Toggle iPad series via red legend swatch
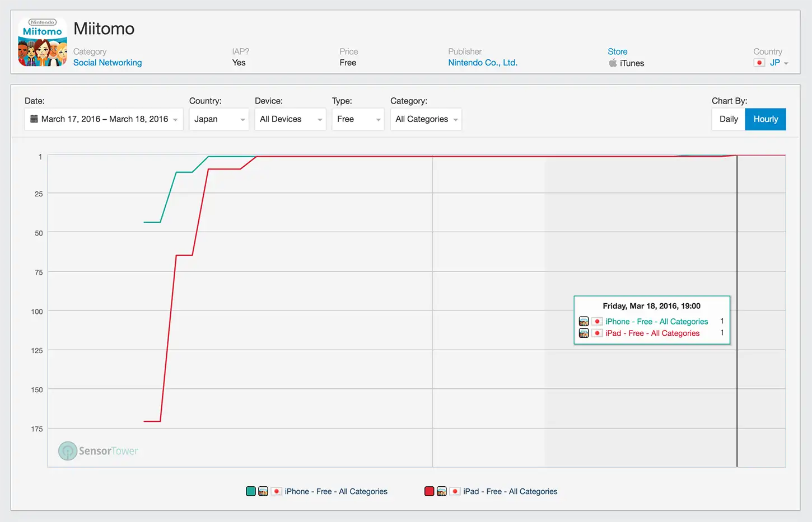Image resolution: width=812 pixels, height=522 pixels. coord(430,491)
